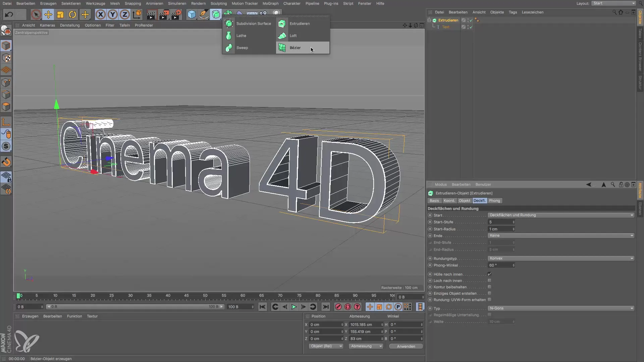Switch to texture mode
This screenshot has height=362, width=644.
6,58
